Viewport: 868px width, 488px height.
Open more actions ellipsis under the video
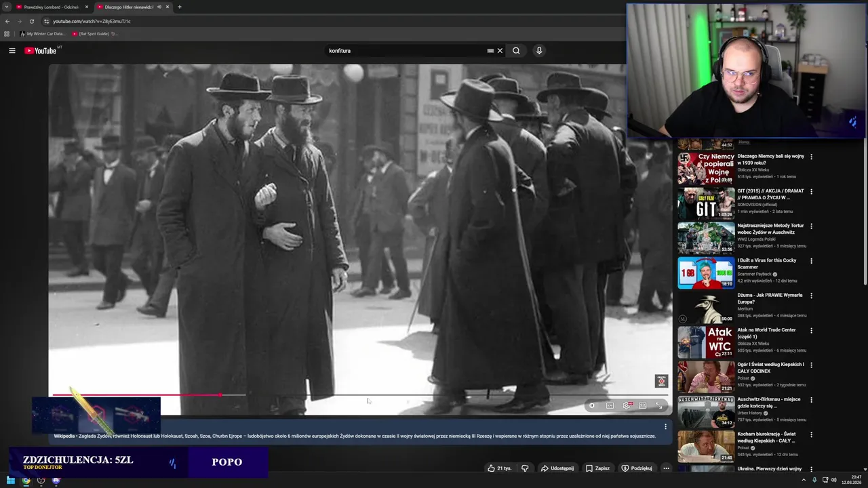point(666,468)
